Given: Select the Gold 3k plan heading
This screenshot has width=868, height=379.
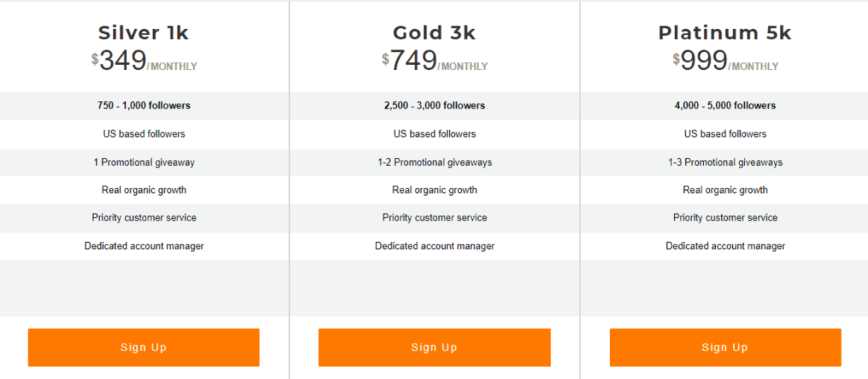Looking at the screenshot, I should pyautogui.click(x=434, y=33).
